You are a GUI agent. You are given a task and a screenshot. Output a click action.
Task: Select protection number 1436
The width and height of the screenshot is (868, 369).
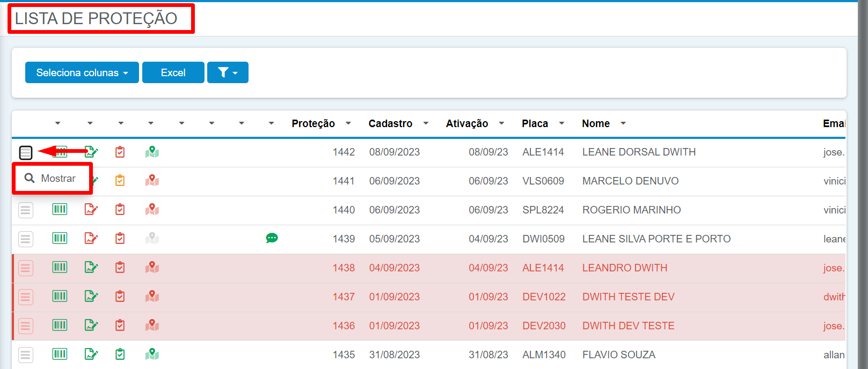[344, 326]
